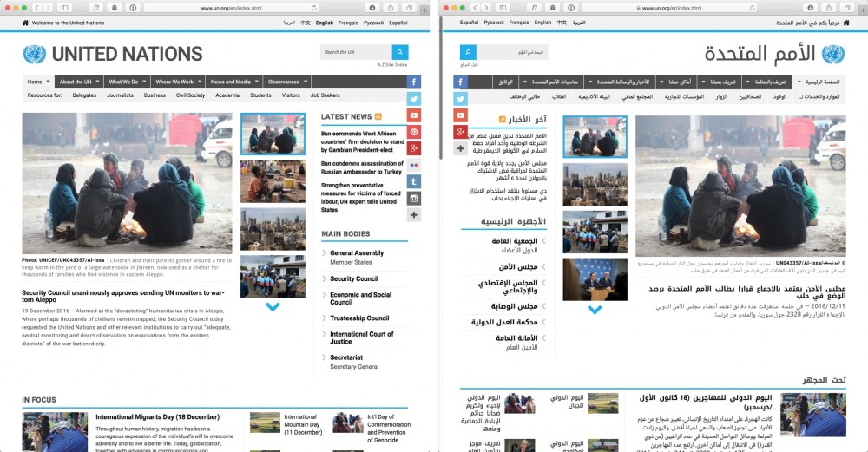Open مجلس الأمن link on Arabic page
The image size is (868, 452).
click(517, 266)
